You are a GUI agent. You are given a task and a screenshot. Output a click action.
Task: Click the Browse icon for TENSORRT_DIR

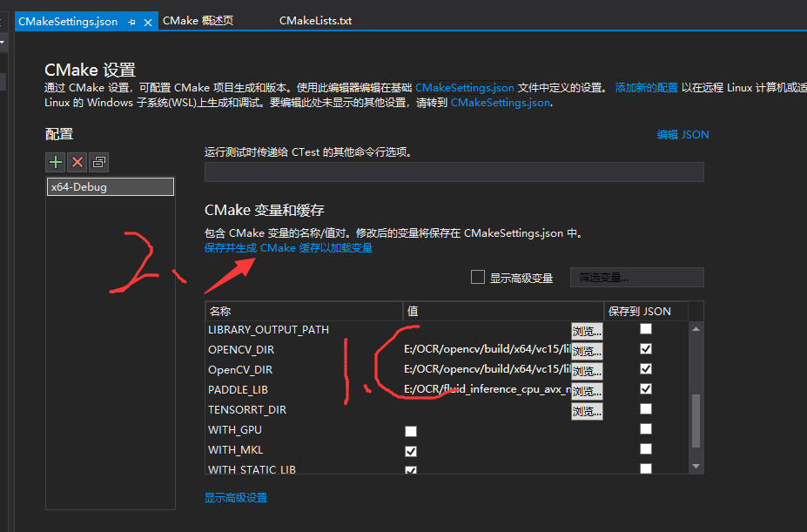(x=587, y=409)
